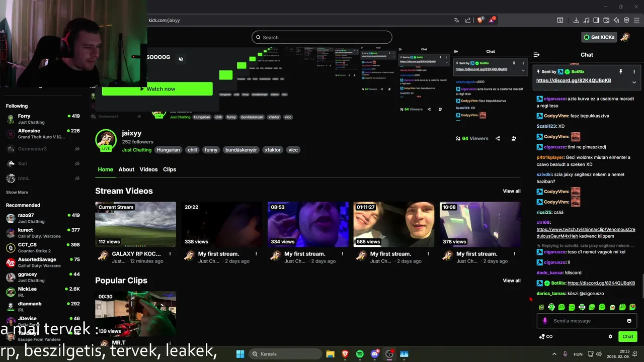Open Discord from the taskbar
Viewport: 644px width, 362px height.
[x=374, y=354]
